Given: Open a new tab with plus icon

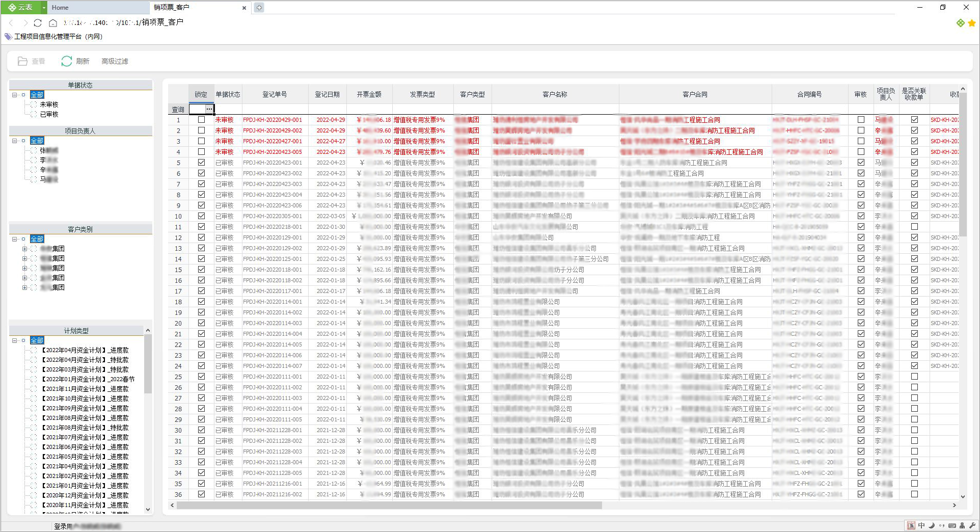Looking at the screenshot, I should pyautogui.click(x=259, y=8).
